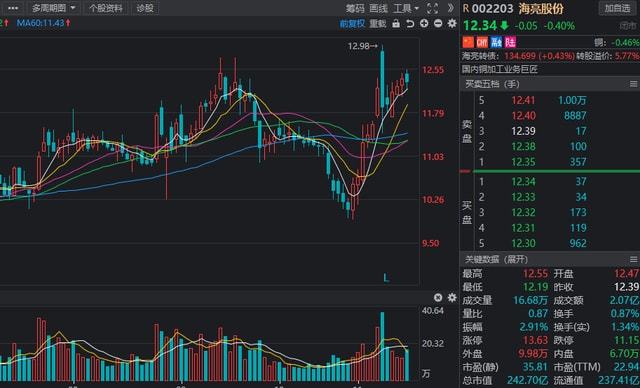
Task: Open the three-dots more options menu
Action: 13,8
